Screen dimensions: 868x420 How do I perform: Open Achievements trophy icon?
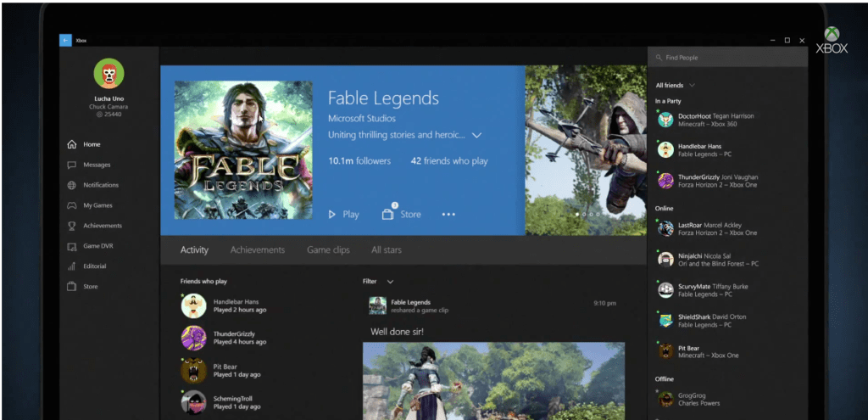tap(71, 226)
